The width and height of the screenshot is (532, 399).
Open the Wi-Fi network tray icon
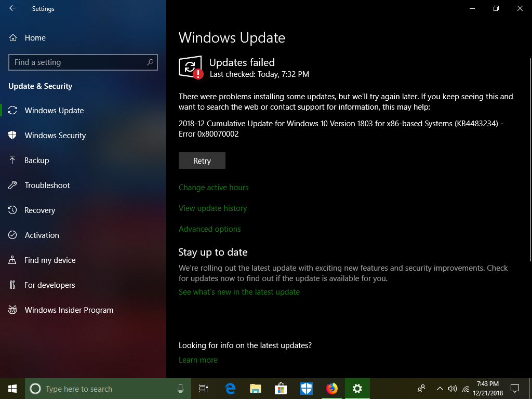[465, 389]
